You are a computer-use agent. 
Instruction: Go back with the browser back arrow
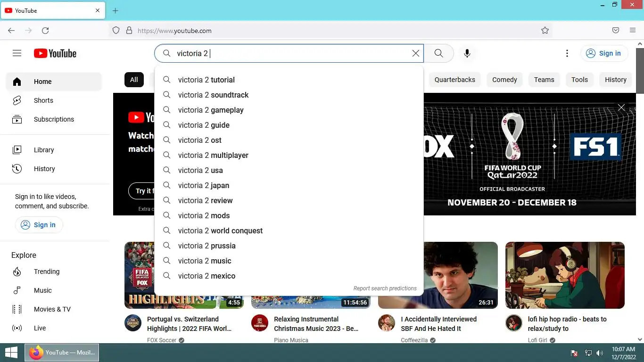[11, 31]
